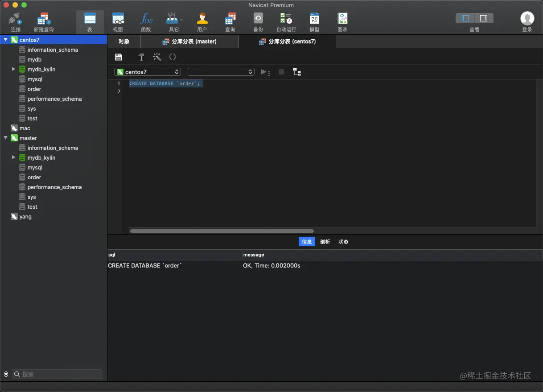Open the Connection (连接) tool
This screenshot has height=392, width=543.
click(x=16, y=22)
